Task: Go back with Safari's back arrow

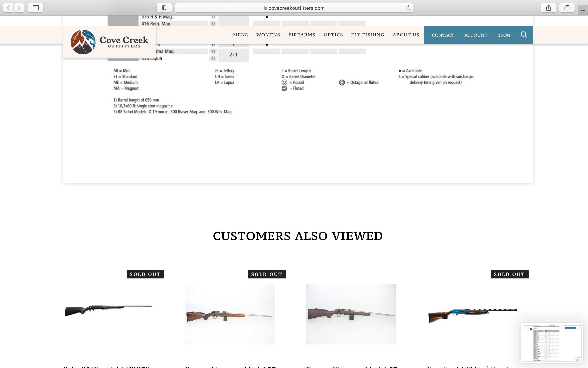Action: pyautogui.click(x=9, y=8)
